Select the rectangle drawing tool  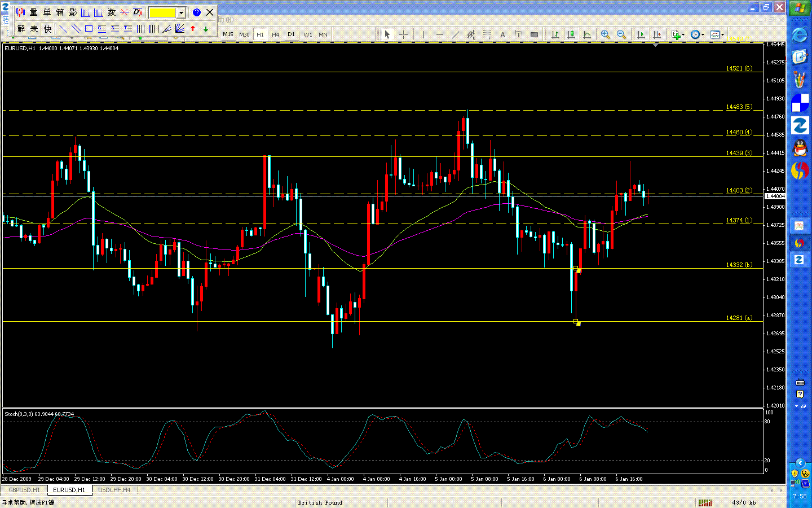(89, 29)
